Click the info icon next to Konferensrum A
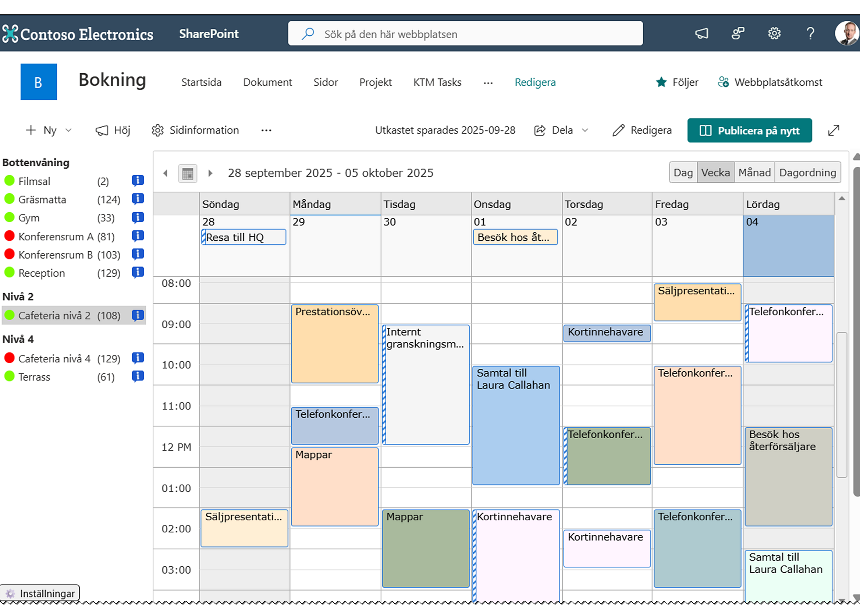860x616 pixels. coord(138,236)
